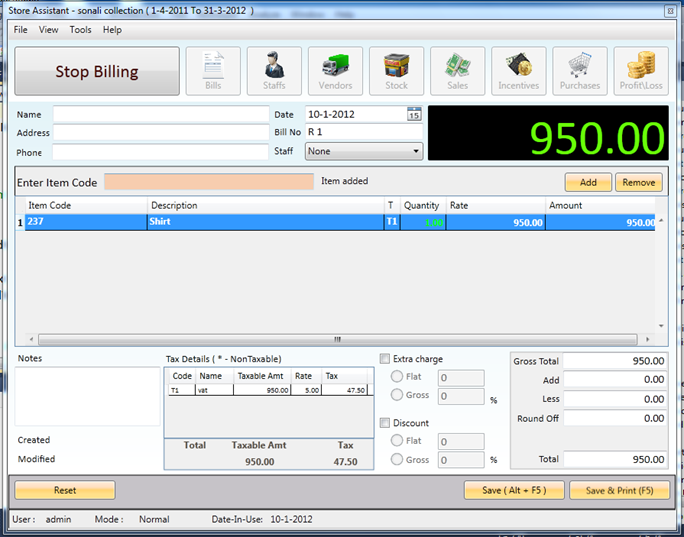Open the calendar picker beside Date
This screenshot has width=684, height=537.
click(x=414, y=114)
